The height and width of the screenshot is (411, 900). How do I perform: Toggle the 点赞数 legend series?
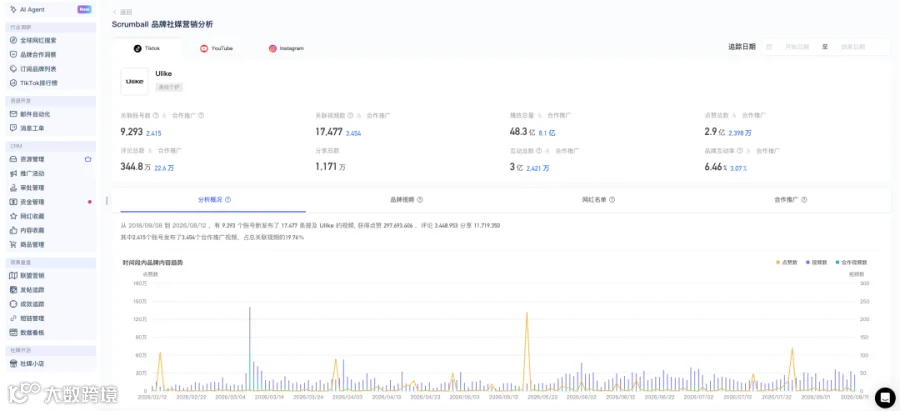pos(786,262)
